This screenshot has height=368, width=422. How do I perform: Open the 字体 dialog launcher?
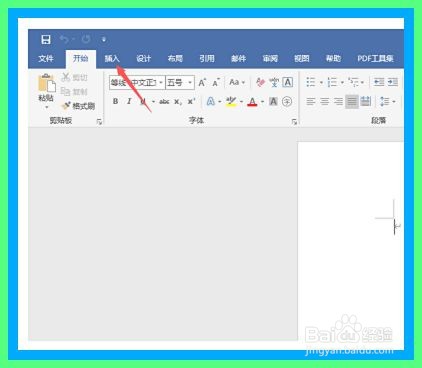[x=294, y=122]
